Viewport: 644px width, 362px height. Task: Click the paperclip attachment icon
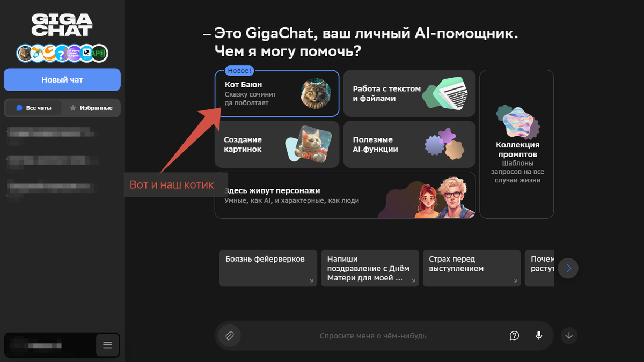pos(229,335)
